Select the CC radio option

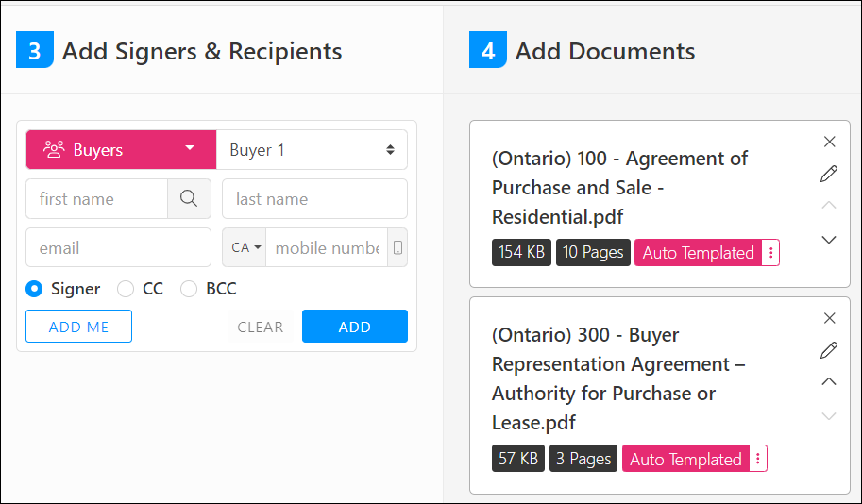[x=126, y=289]
